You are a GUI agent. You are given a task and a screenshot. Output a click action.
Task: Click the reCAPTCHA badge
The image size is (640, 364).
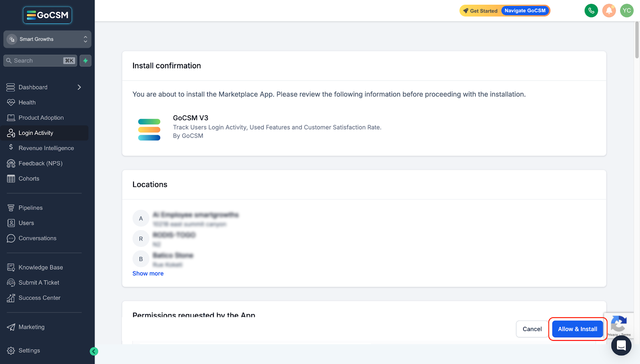coord(619,325)
